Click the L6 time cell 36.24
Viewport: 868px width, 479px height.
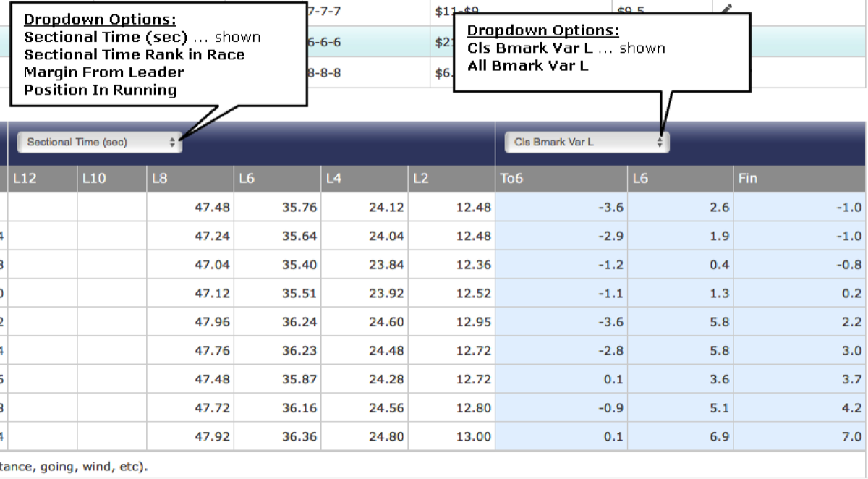coord(277,323)
